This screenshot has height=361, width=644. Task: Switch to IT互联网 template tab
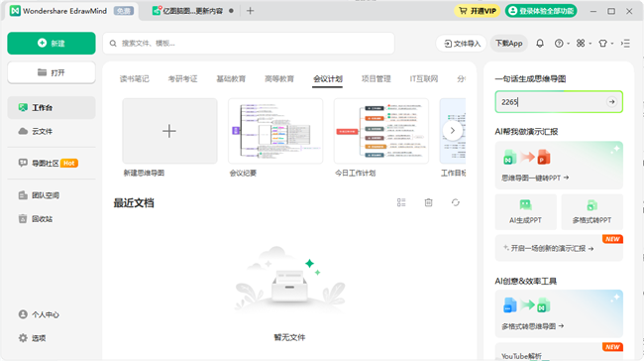click(424, 79)
